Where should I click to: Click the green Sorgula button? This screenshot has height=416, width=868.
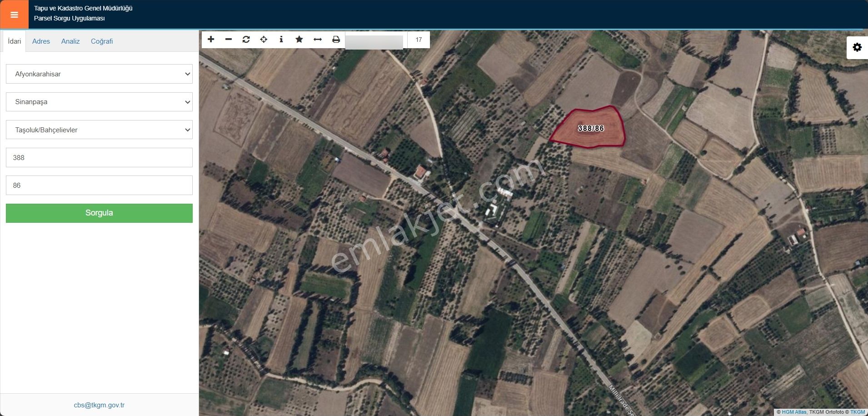point(99,213)
